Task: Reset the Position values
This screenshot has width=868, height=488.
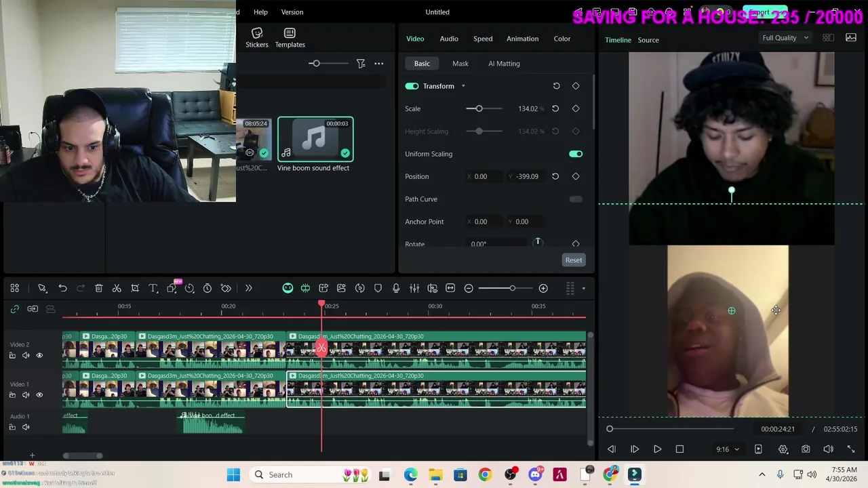Action: pos(555,176)
